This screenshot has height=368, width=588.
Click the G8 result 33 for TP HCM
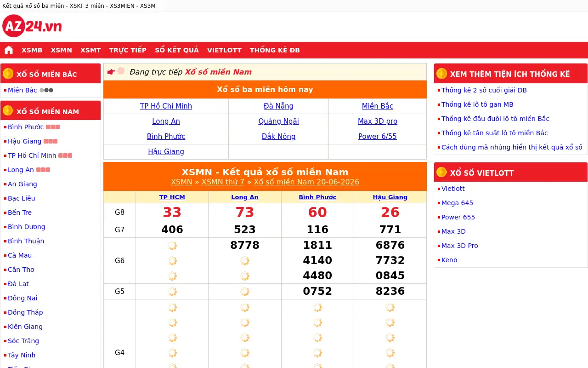coord(172,213)
